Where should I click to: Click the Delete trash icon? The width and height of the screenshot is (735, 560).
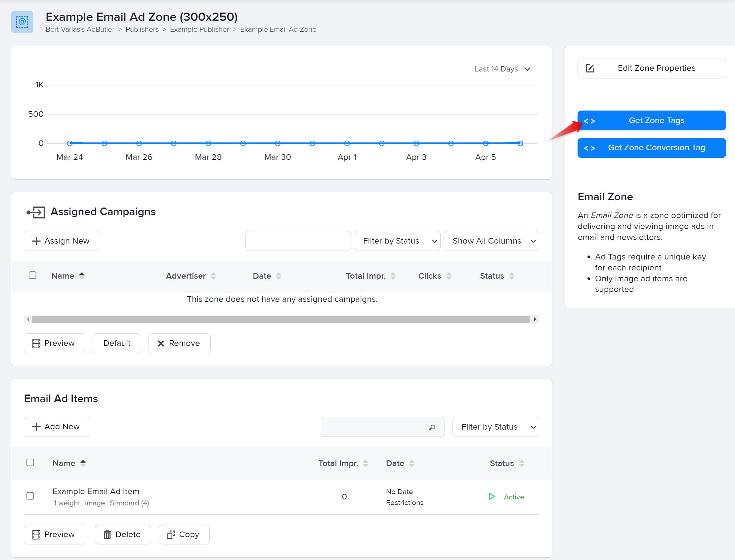[107, 534]
